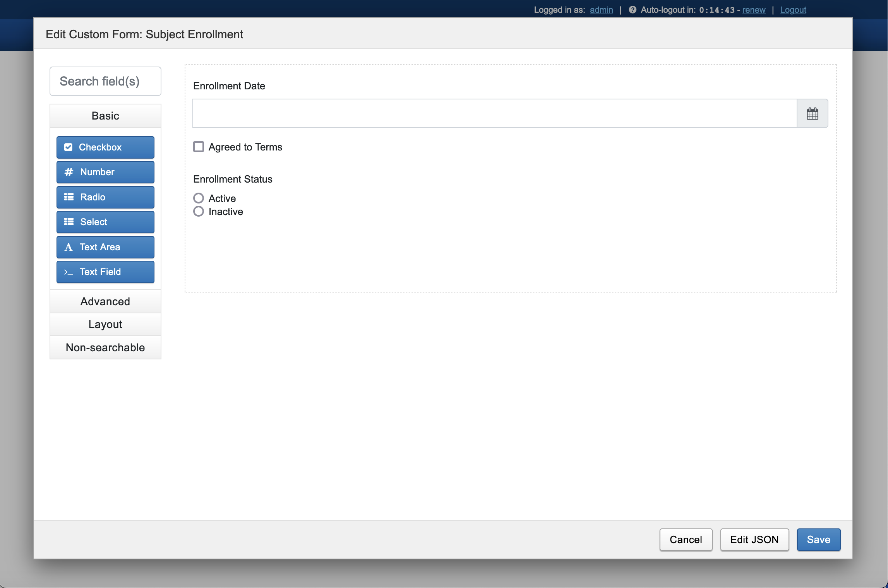Click the calendar icon for Enrollment Date
Viewport: 888px width, 588px height.
(x=812, y=114)
